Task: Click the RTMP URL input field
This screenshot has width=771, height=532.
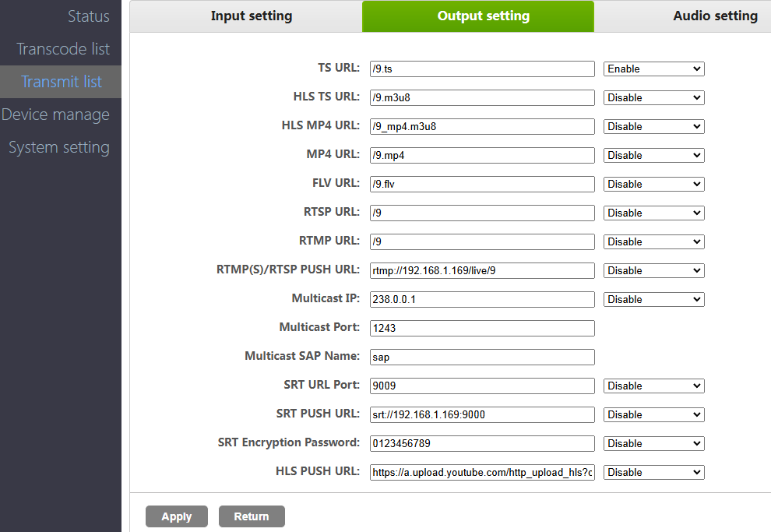Action: [482, 242]
